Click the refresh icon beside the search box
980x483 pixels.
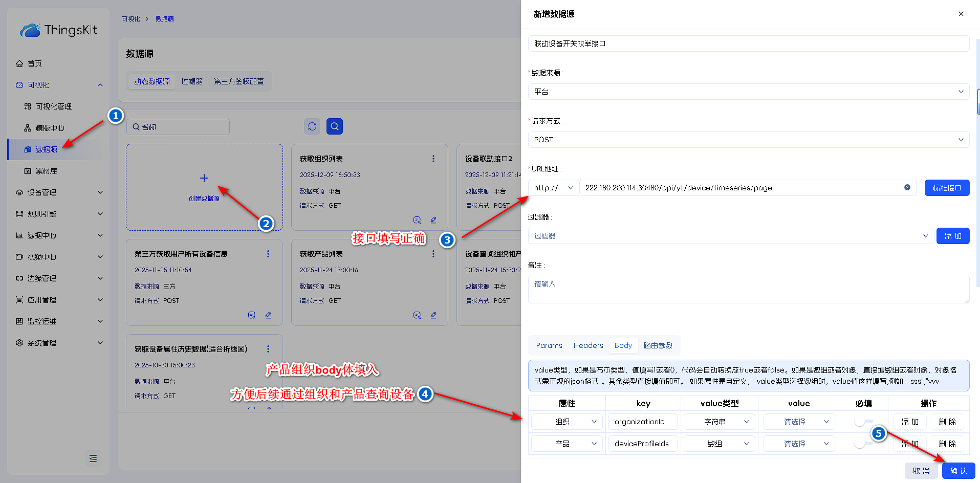[x=312, y=126]
